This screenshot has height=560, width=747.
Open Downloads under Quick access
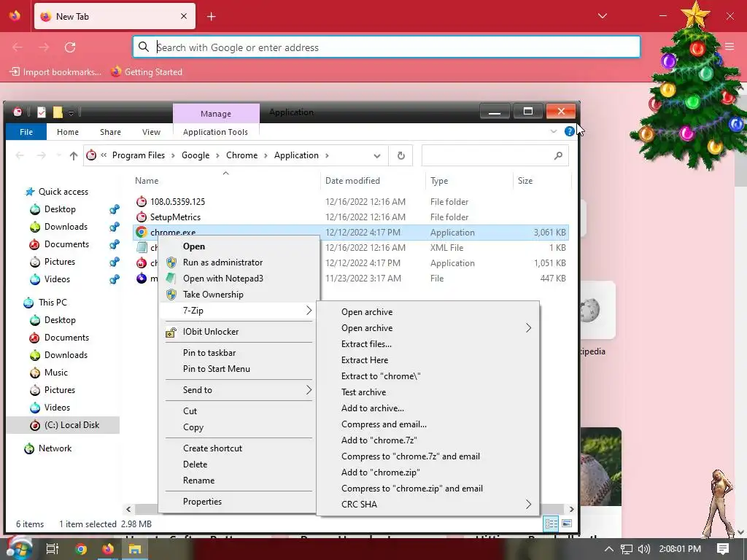coord(66,227)
